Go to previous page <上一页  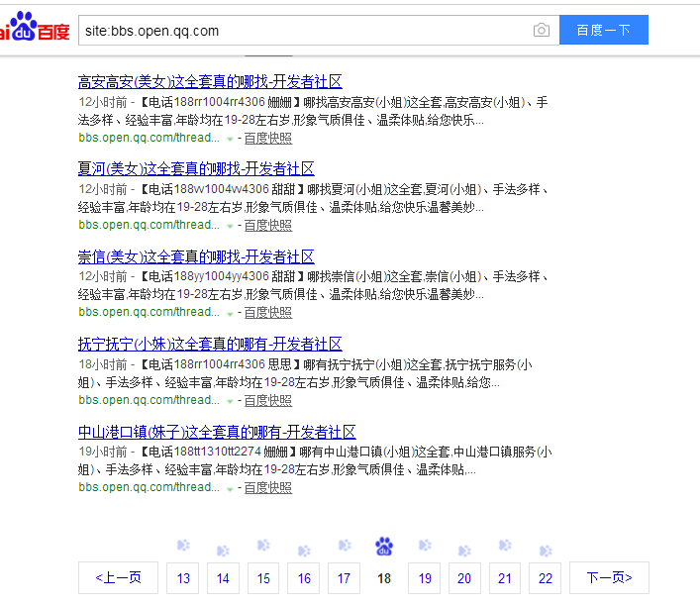(118, 577)
